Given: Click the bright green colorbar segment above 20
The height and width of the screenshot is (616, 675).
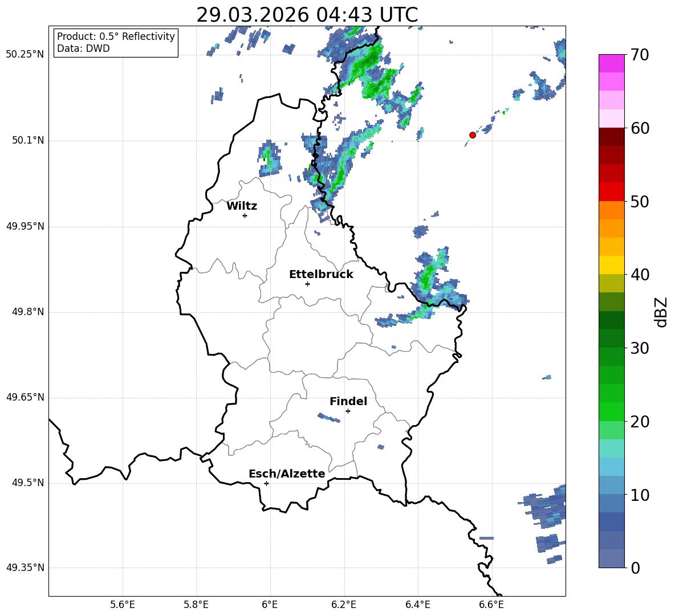Looking at the screenshot, I should (611, 411).
